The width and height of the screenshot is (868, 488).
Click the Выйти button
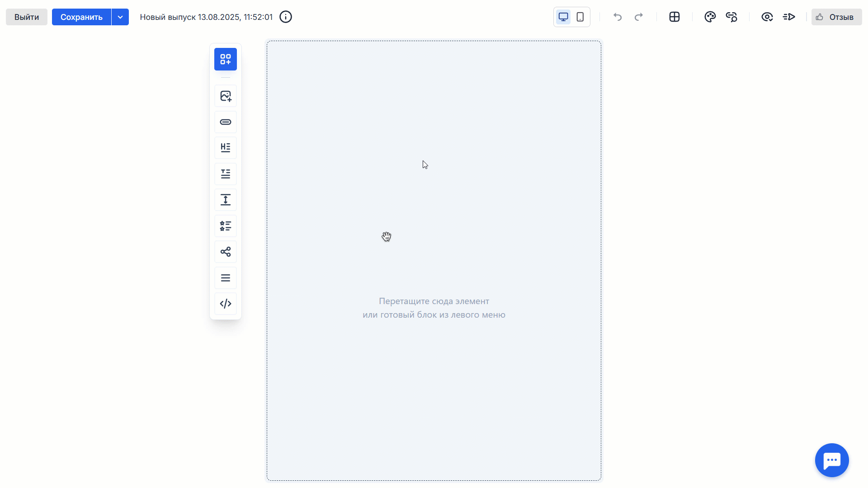tap(27, 17)
